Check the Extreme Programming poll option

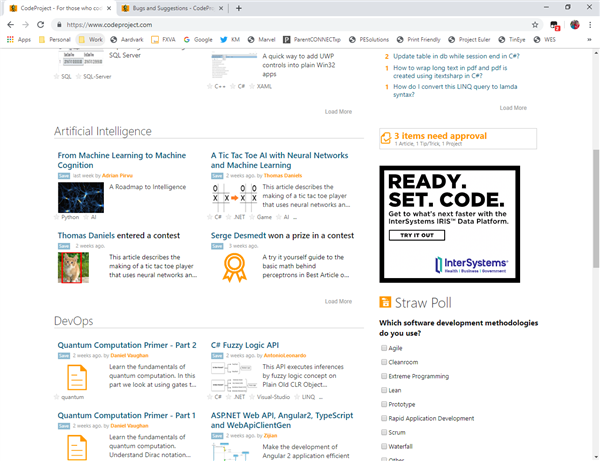(384, 376)
